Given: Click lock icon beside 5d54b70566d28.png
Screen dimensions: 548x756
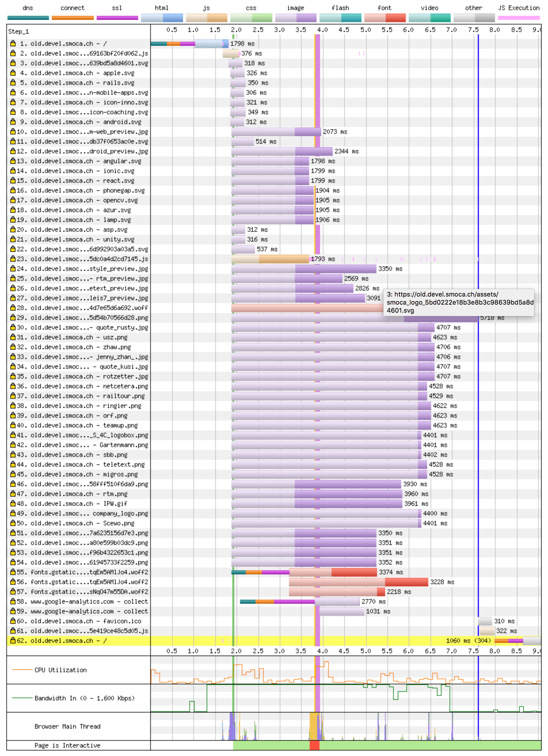Looking at the screenshot, I should point(13,317).
